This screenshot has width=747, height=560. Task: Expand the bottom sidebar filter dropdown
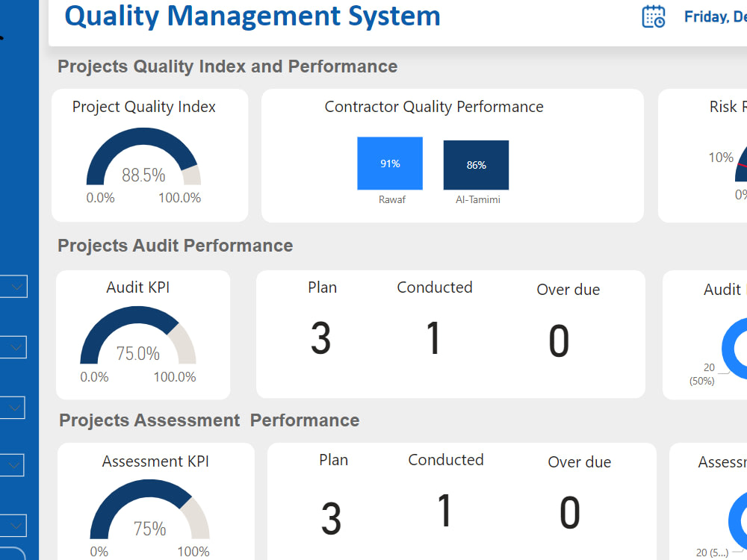pos(13,525)
